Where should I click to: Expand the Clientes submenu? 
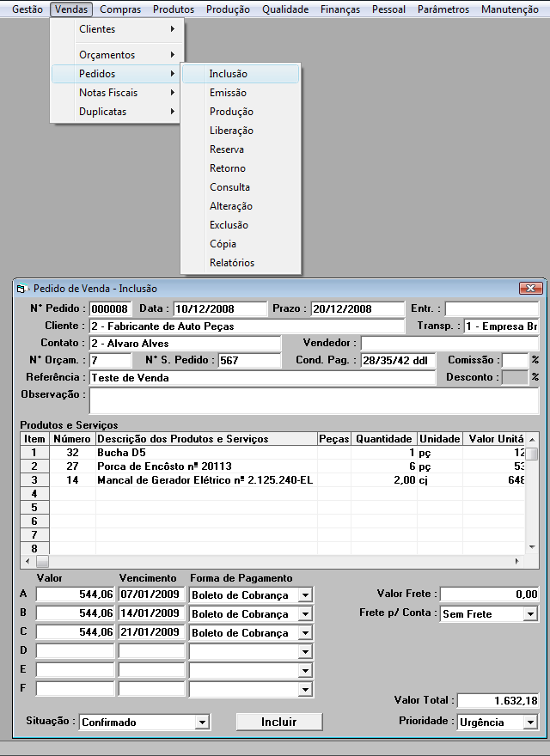[x=115, y=29]
